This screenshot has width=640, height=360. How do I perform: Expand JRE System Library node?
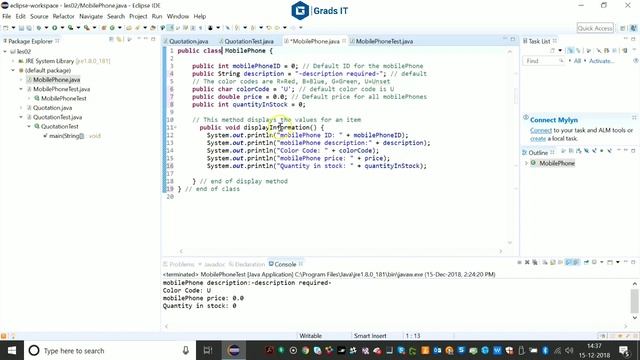[x=13, y=61]
